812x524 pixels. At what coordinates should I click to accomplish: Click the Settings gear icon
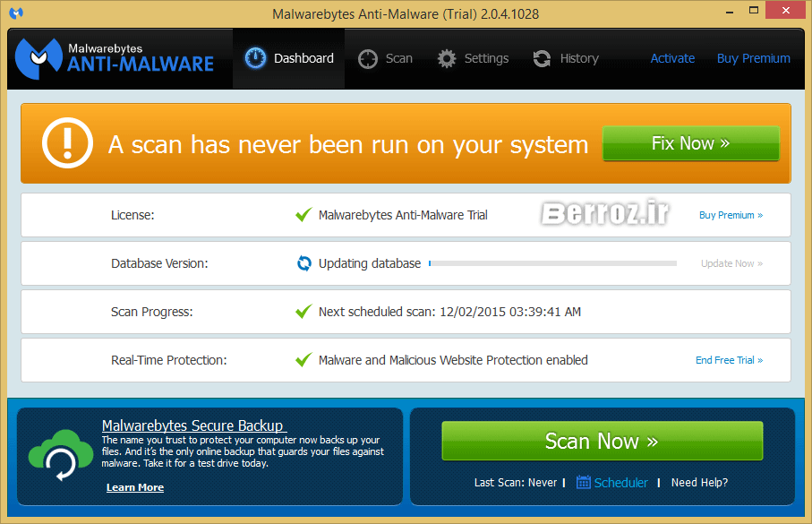447,59
